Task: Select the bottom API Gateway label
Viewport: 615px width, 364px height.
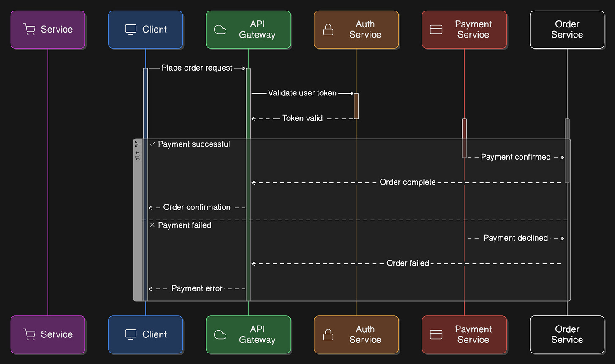Action: pos(257,334)
